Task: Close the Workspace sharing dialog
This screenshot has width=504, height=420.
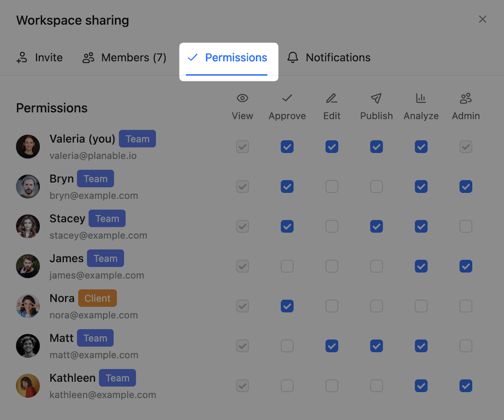Action: 482,19
